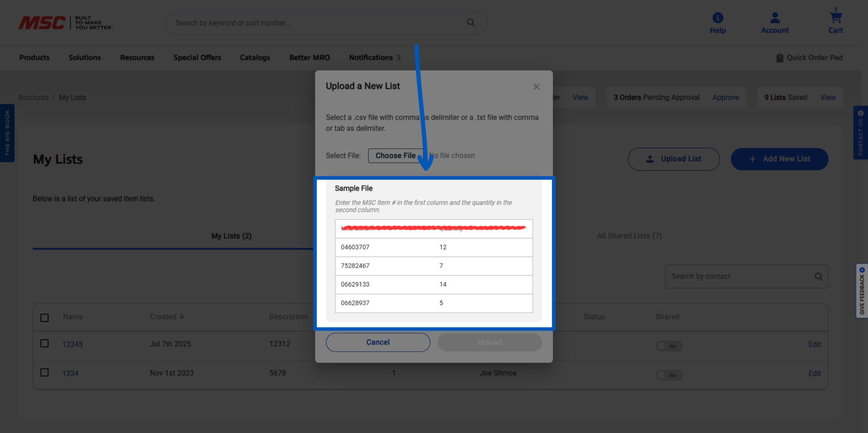The image size is (868, 433).
Task: Open the Catalogs menu
Action: point(255,57)
